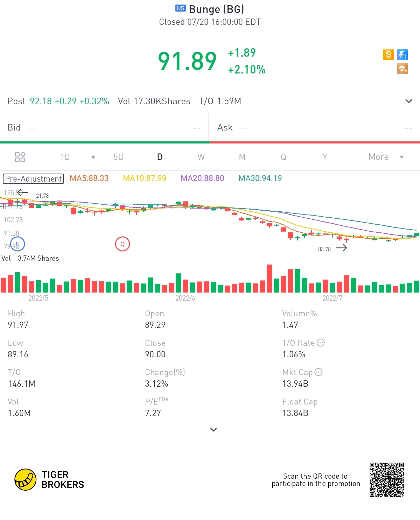Select the M monthly chart tab
Viewport: 420px width, 520px height.
(x=242, y=157)
